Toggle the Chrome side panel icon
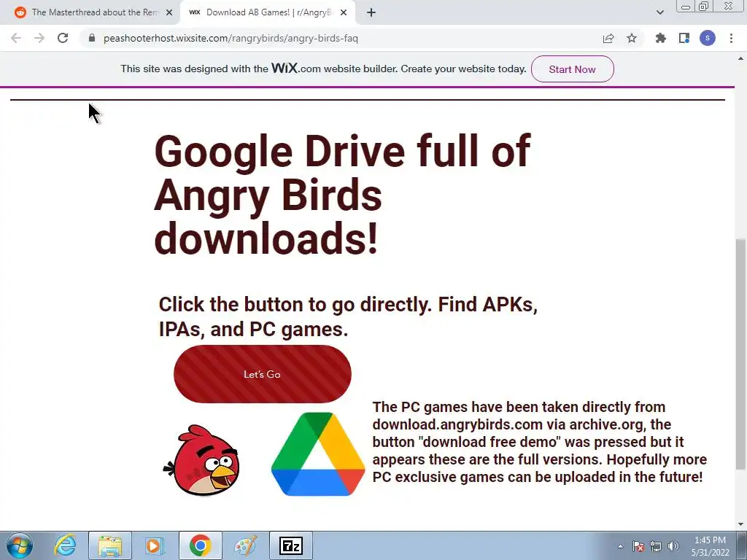 pos(684,38)
